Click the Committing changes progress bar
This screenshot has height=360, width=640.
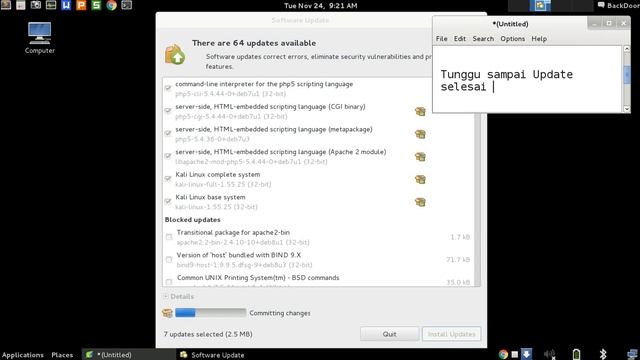(x=211, y=313)
